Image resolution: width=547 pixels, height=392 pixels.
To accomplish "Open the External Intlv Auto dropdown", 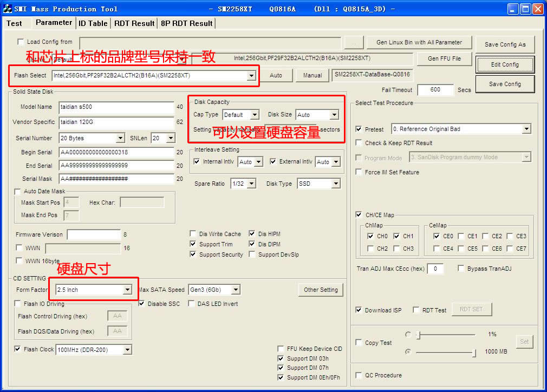I will 336,162.
